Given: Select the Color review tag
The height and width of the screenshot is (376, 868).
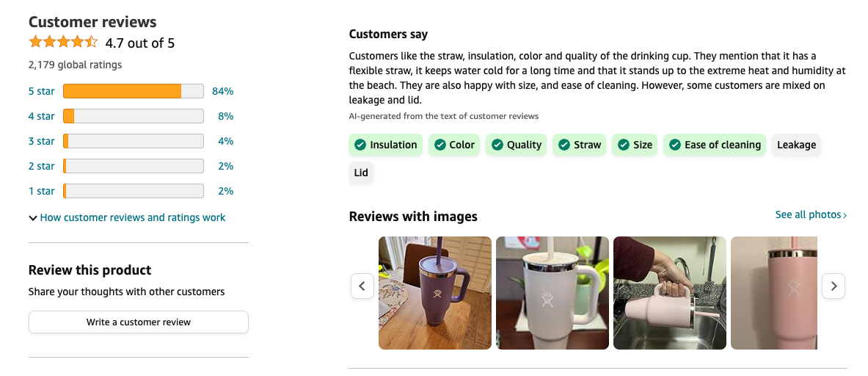Looking at the screenshot, I should (453, 145).
